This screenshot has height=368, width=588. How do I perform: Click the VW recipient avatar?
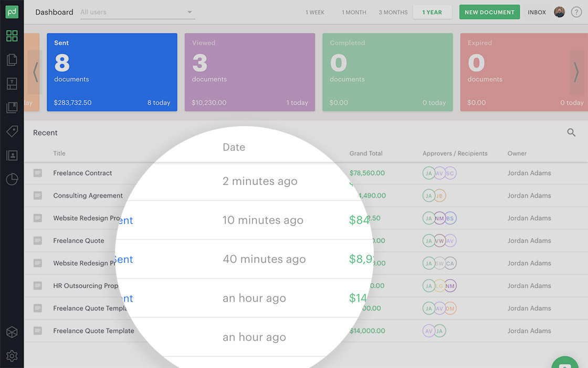coord(439,241)
